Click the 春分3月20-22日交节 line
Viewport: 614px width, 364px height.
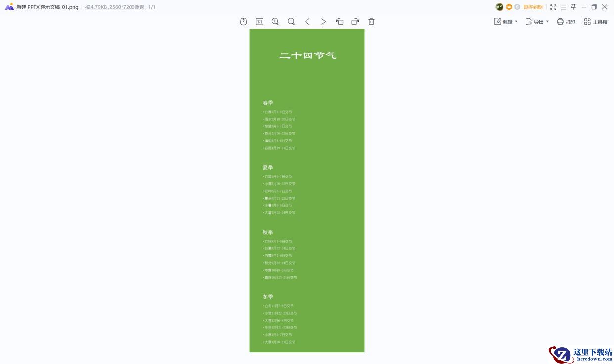279,133
